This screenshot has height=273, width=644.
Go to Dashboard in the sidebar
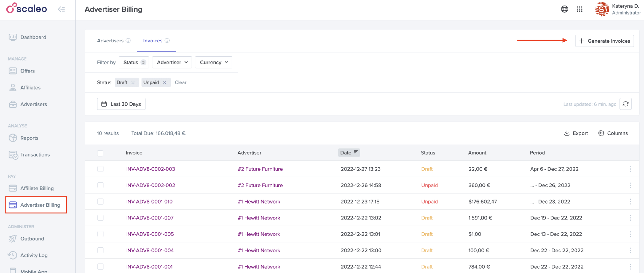click(x=27, y=37)
